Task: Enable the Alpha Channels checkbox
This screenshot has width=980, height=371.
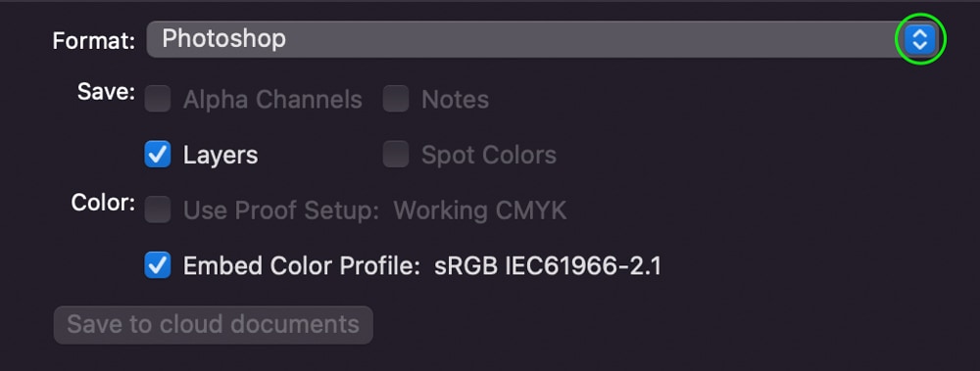Action: tap(158, 99)
